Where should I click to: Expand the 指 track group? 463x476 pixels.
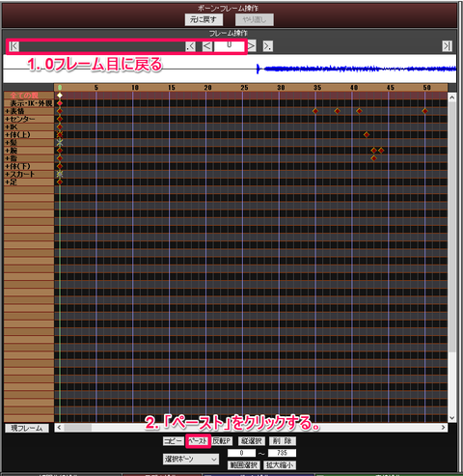coord(7,158)
